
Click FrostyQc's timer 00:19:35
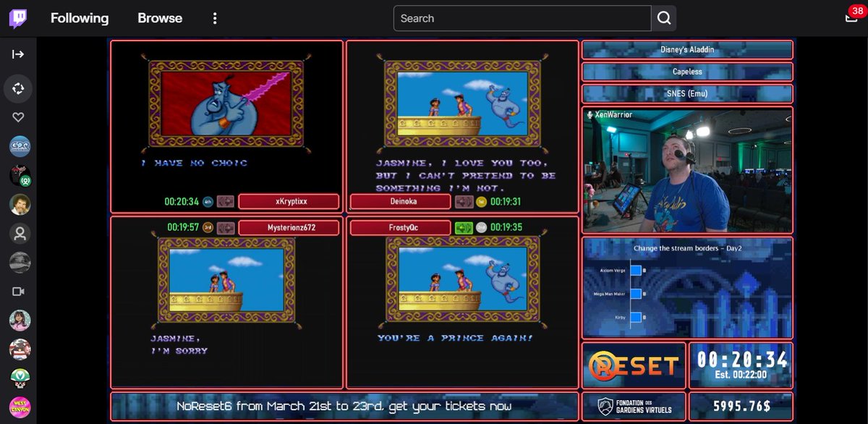pos(506,228)
